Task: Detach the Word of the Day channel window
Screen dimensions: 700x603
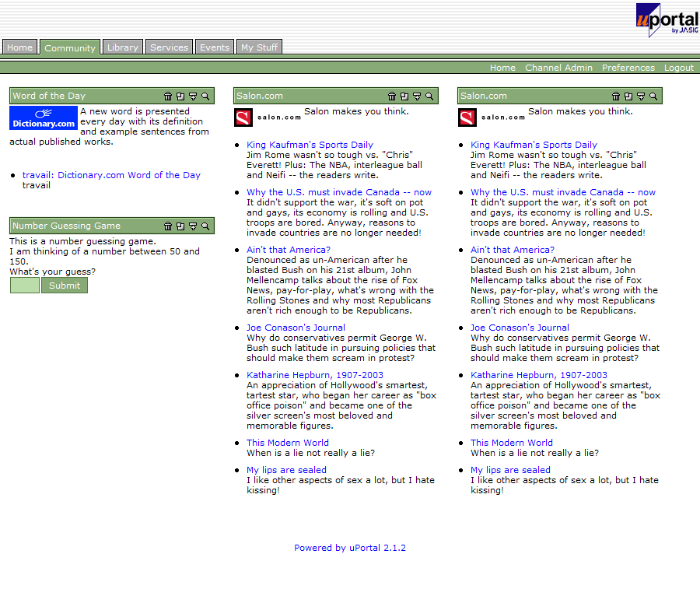Action: [180, 96]
